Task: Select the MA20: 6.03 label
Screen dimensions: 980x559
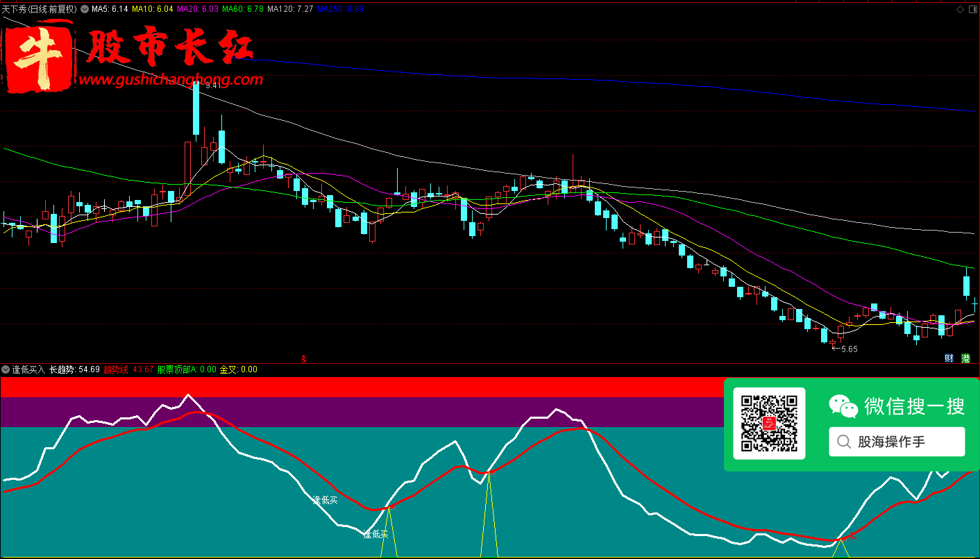Action: pyautogui.click(x=198, y=9)
